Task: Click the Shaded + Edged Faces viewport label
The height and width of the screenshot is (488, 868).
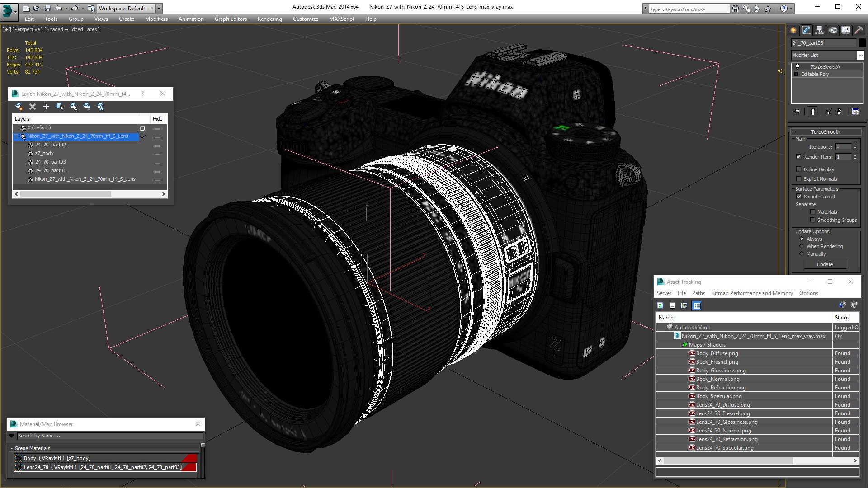Action: coord(72,29)
